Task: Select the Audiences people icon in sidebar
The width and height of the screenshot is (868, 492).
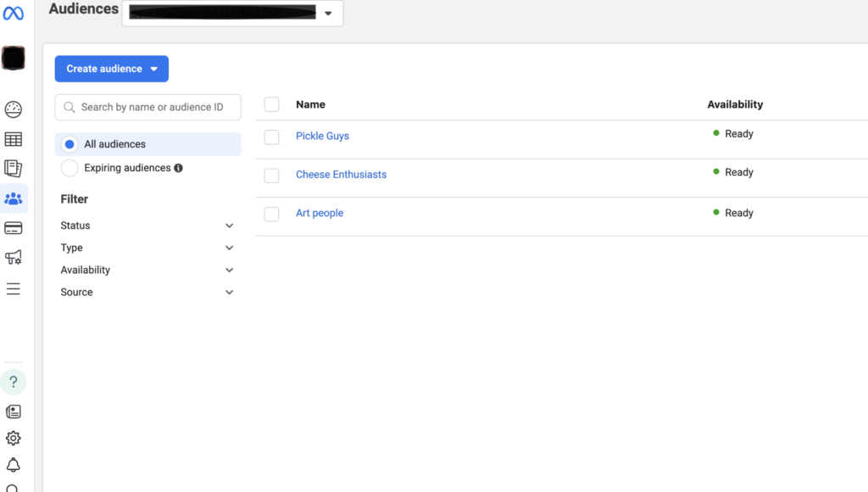Action: tap(14, 198)
